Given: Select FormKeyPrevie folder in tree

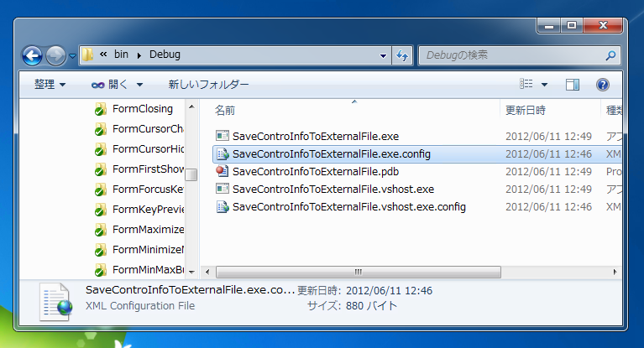Looking at the screenshot, I should point(149,210).
